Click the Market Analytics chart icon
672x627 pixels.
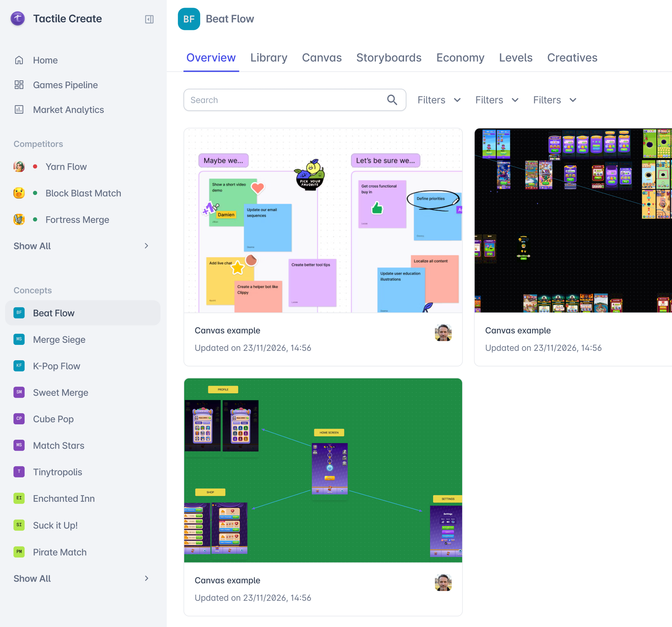[19, 110]
